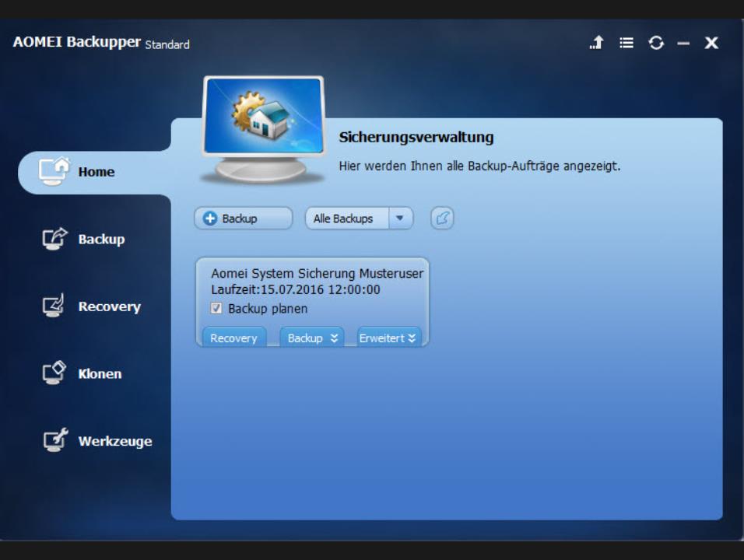
Task: Click the circular refresh icon
Action: [x=656, y=44]
